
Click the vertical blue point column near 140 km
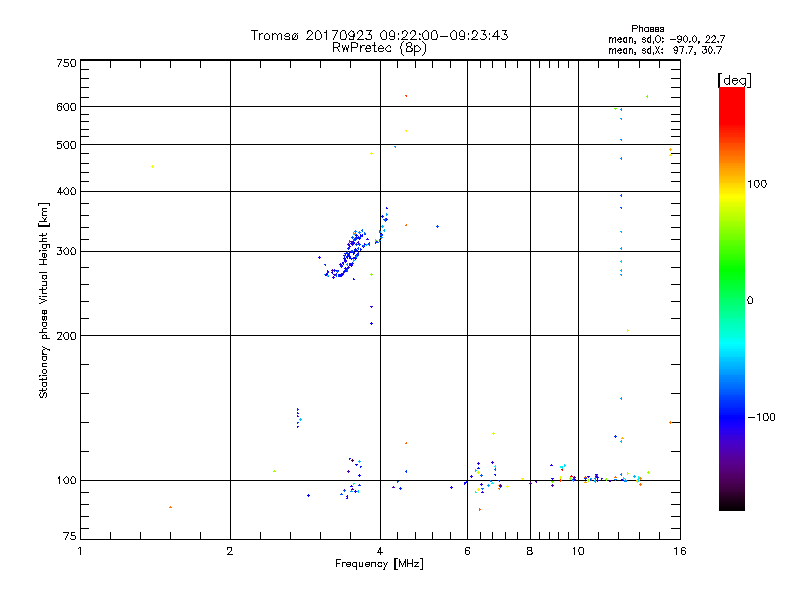pyautogui.click(x=298, y=418)
